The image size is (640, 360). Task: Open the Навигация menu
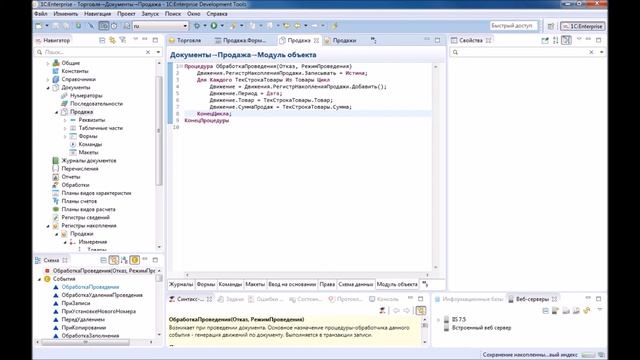click(98, 13)
